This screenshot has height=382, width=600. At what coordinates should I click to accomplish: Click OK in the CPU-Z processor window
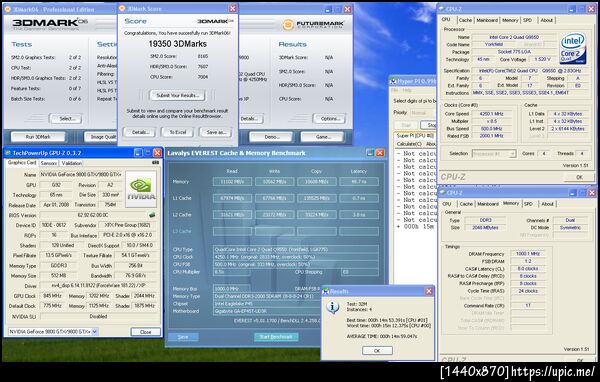(579, 177)
